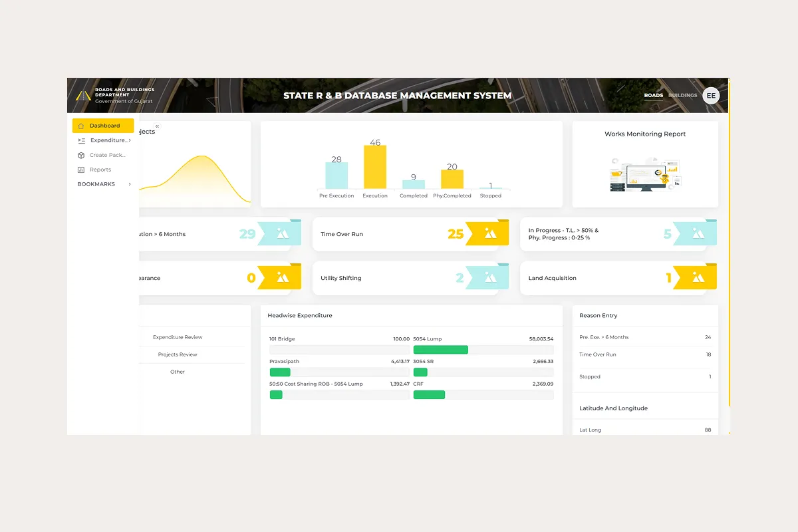Click the green progress bar under Pravasipath
798x532 pixels.
point(280,372)
